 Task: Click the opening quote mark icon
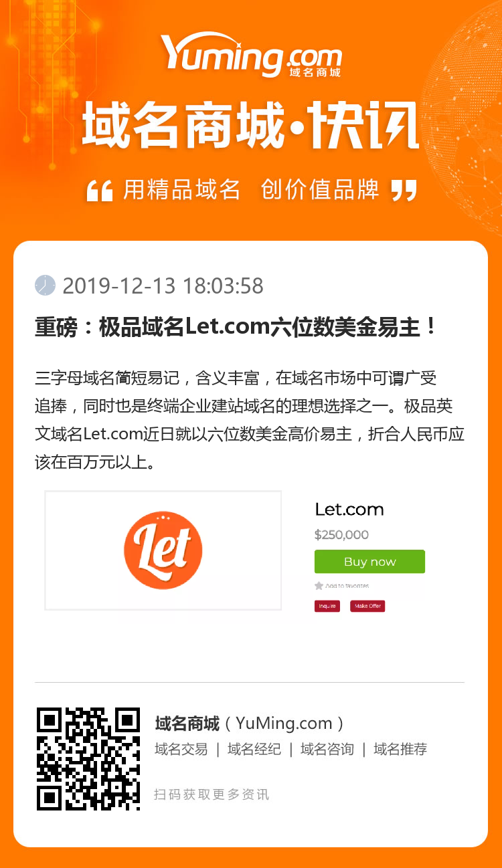click(100, 191)
